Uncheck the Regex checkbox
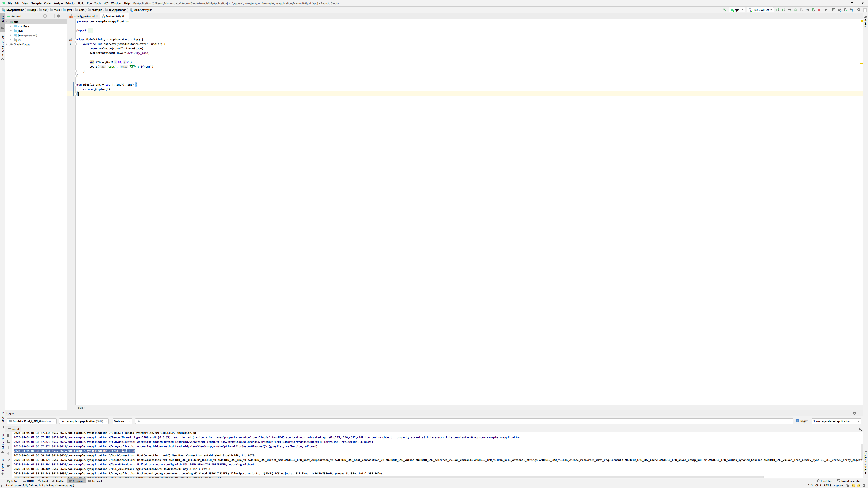Image resolution: width=868 pixels, height=488 pixels. coord(797,421)
